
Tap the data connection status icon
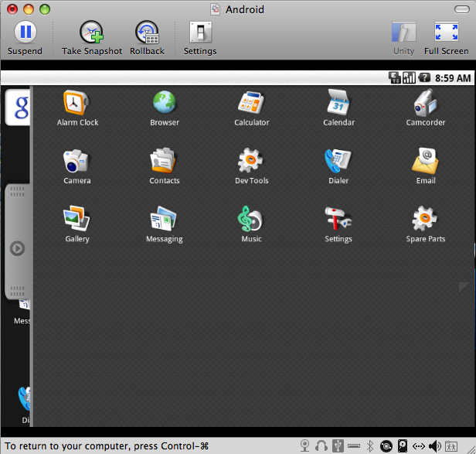point(395,78)
